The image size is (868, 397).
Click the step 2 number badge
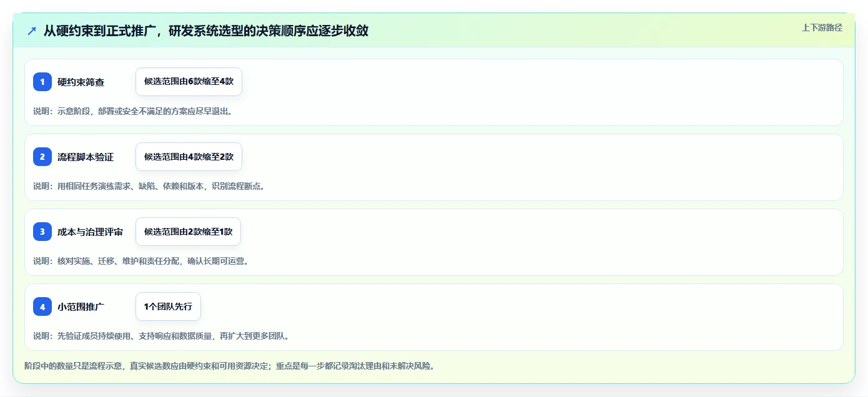(42, 157)
